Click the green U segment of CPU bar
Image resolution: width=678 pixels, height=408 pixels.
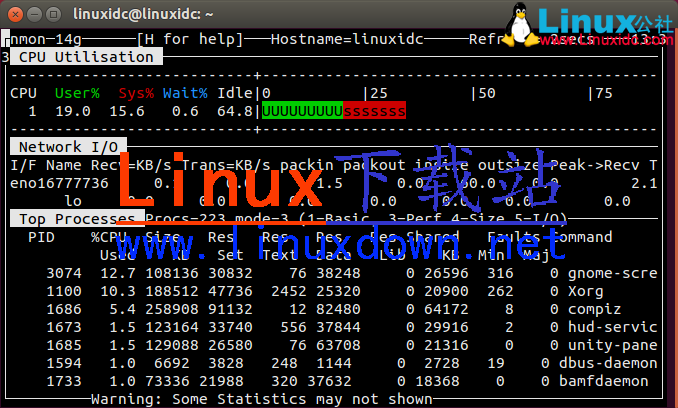pos(302,111)
